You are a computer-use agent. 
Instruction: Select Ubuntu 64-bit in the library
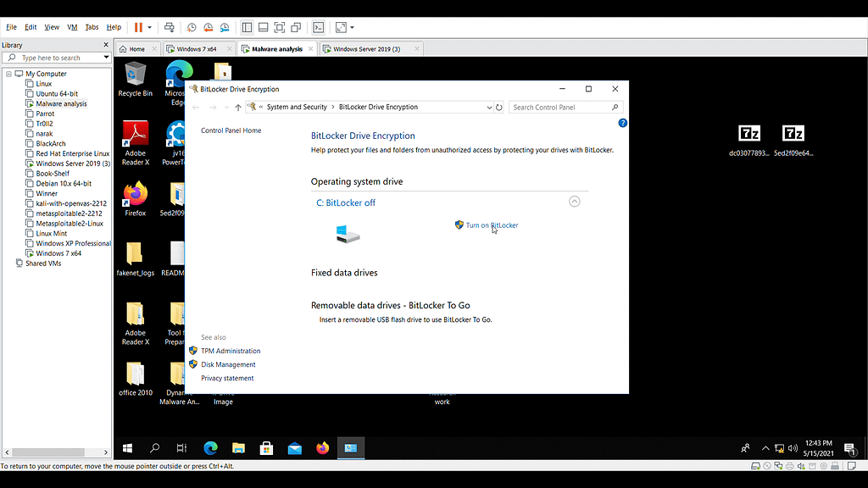point(57,93)
